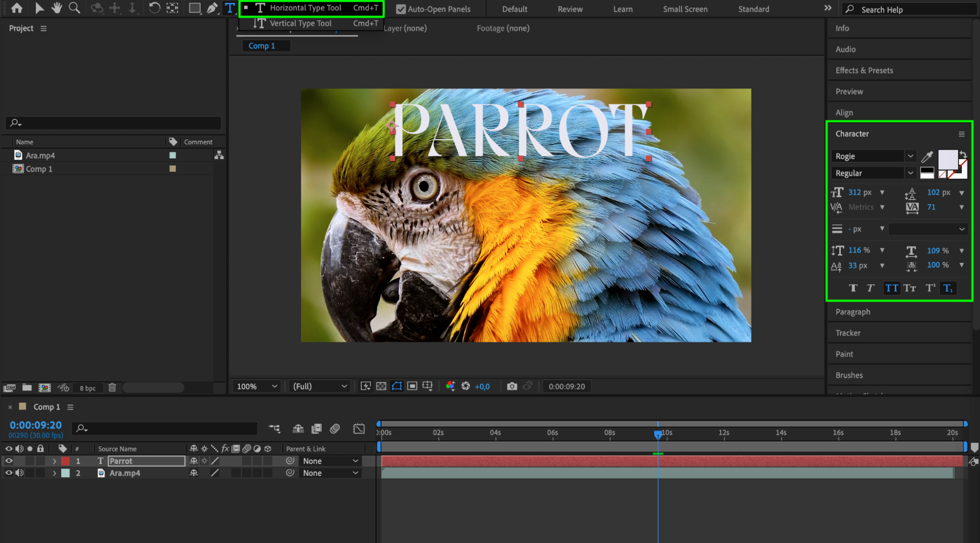980x543 pixels.
Task: Click the eyedropper in the Character panel
Action: click(927, 156)
